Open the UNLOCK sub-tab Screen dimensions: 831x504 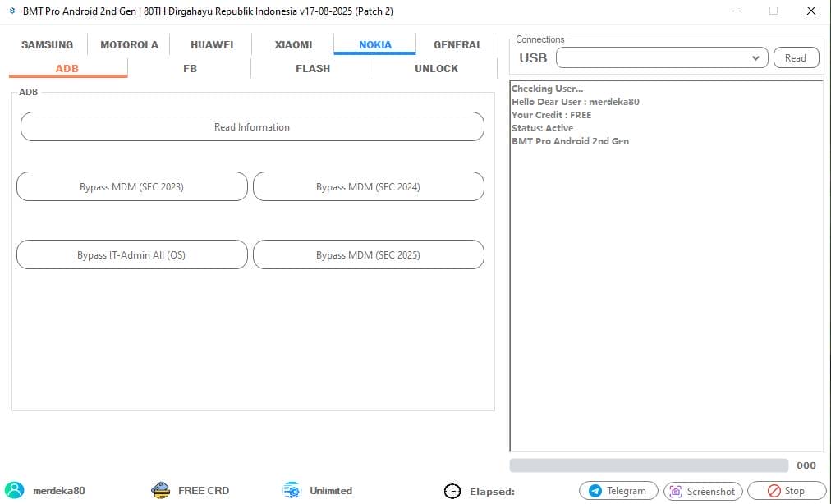(x=436, y=69)
